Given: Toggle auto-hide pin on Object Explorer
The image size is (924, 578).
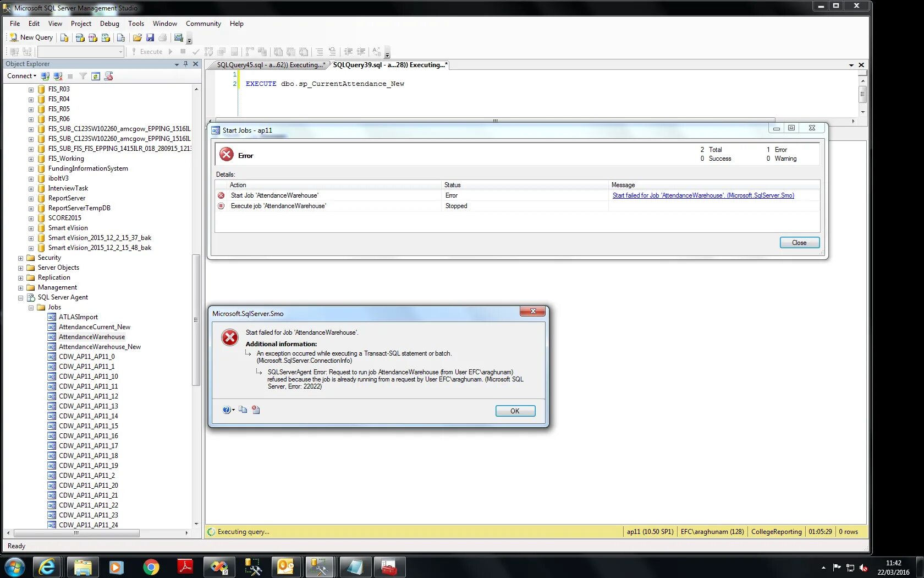Looking at the screenshot, I should pos(186,64).
